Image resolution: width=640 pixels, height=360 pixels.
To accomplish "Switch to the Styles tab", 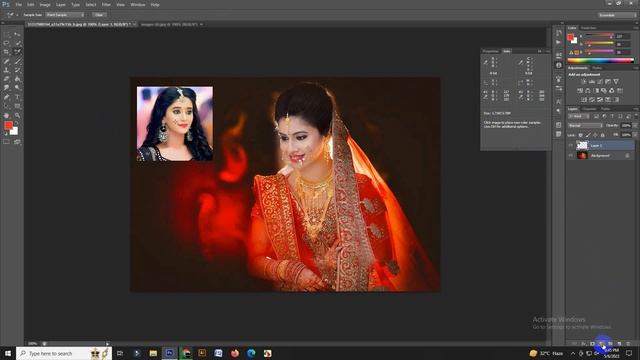I will pyautogui.click(x=597, y=68).
